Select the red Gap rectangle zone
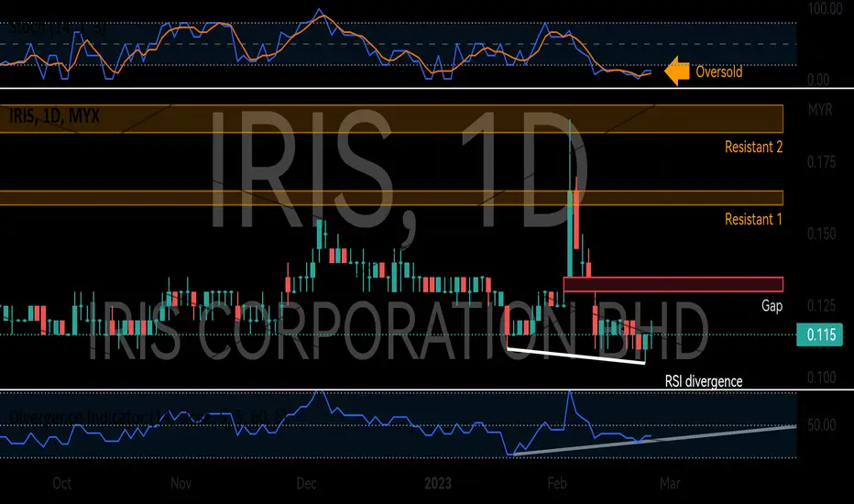 pos(673,284)
